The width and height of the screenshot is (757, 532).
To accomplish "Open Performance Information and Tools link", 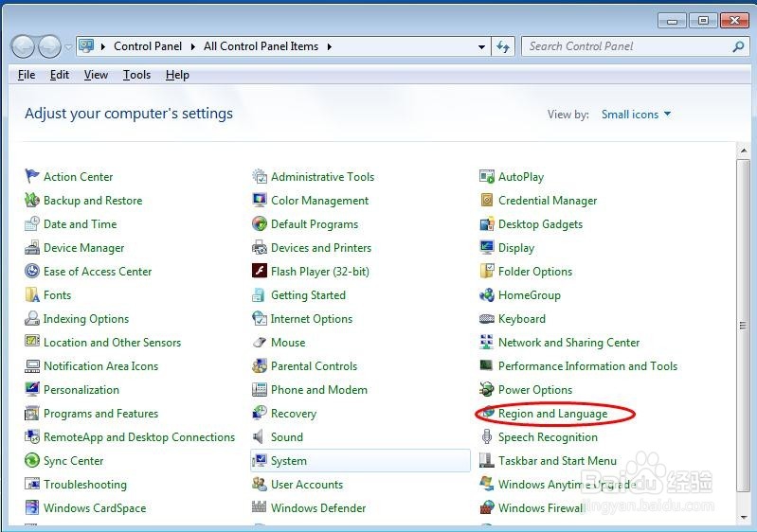I will click(x=587, y=366).
